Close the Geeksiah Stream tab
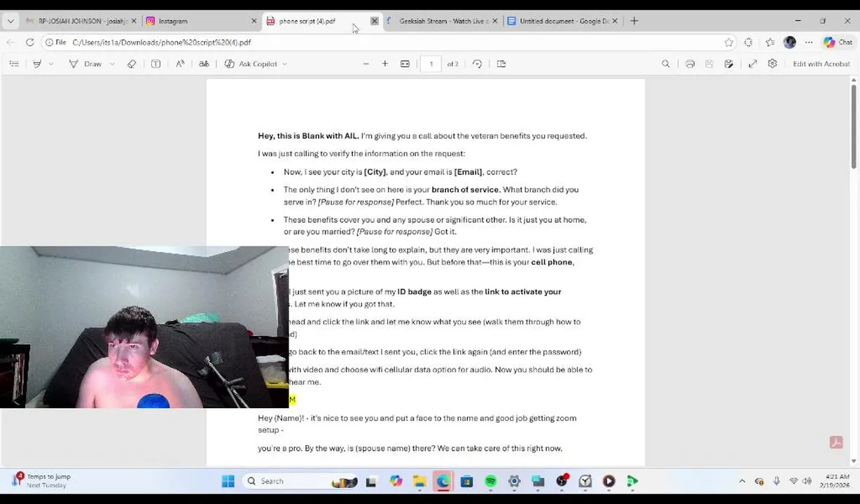 (495, 21)
